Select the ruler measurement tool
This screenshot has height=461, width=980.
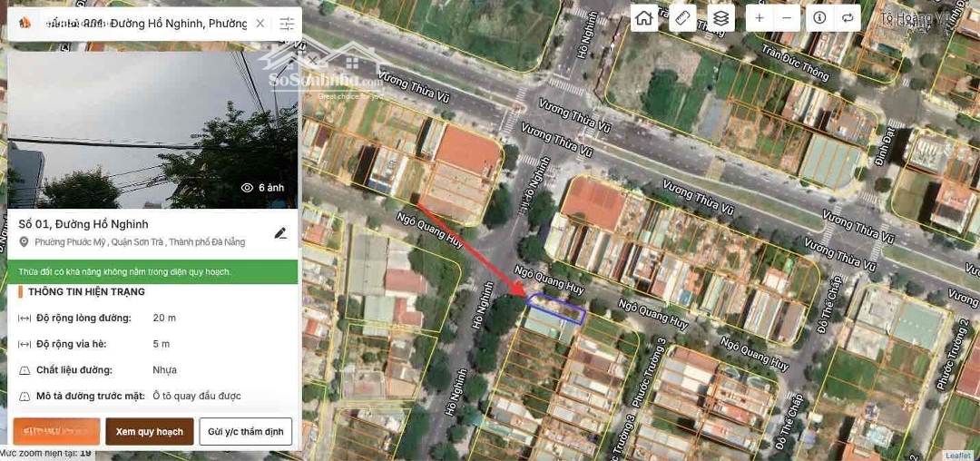click(x=682, y=18)
